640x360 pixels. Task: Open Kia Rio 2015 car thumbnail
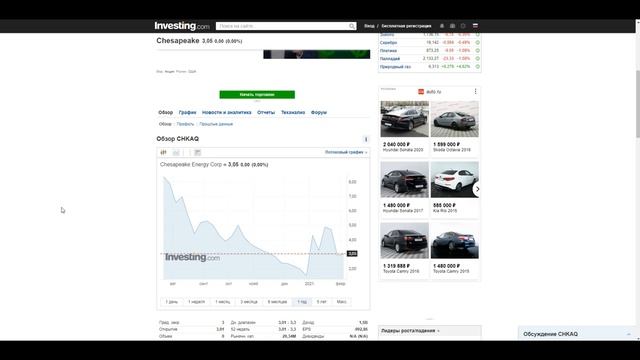(x=454, y=180)
